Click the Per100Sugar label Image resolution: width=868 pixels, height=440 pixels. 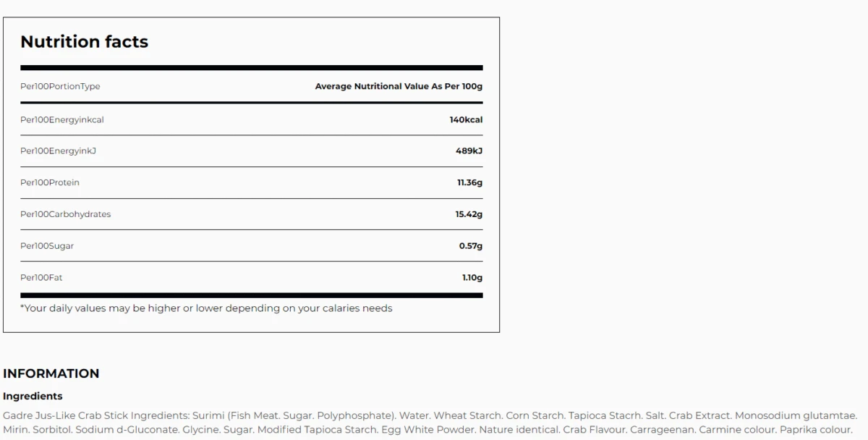pyautogui.click(x=47, y=246)
